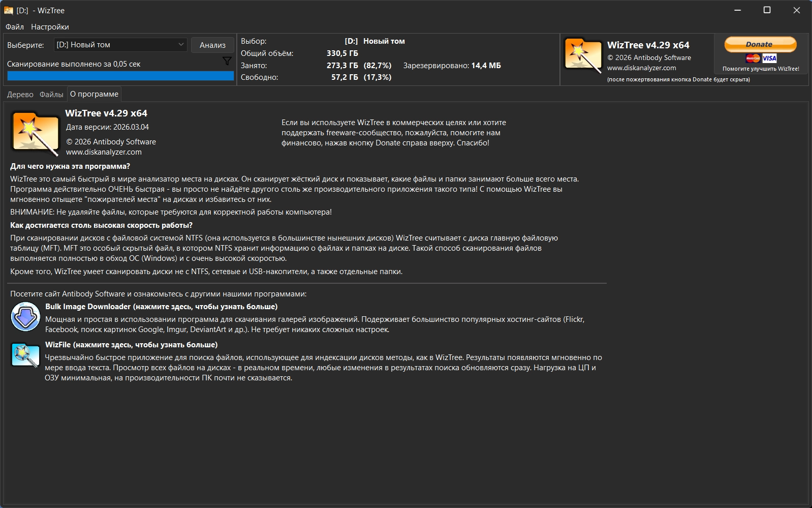Follow the Bulk Image Downloader title link
Image resolution: width=812 pixels, height=508 pixels.
pos(162,307)
